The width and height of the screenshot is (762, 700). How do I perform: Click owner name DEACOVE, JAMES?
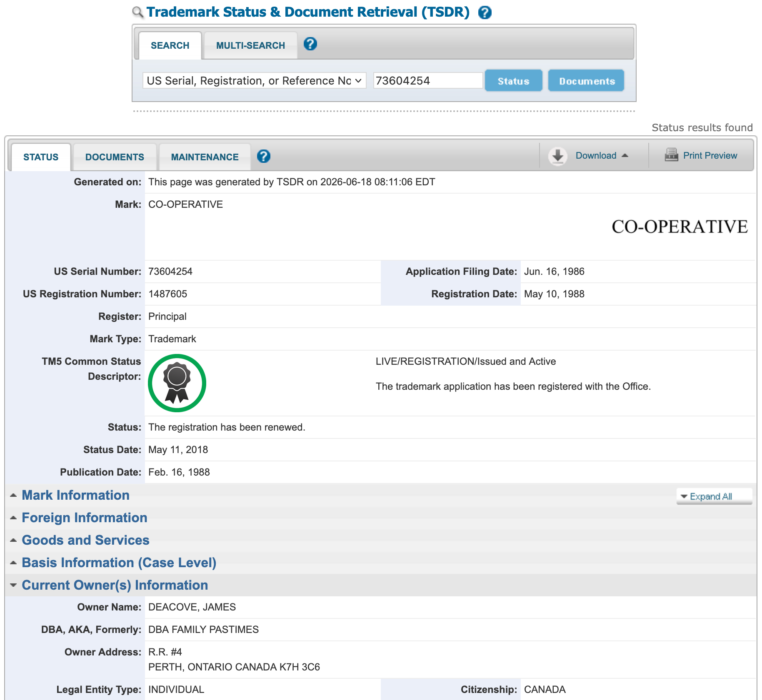point(192,607)
